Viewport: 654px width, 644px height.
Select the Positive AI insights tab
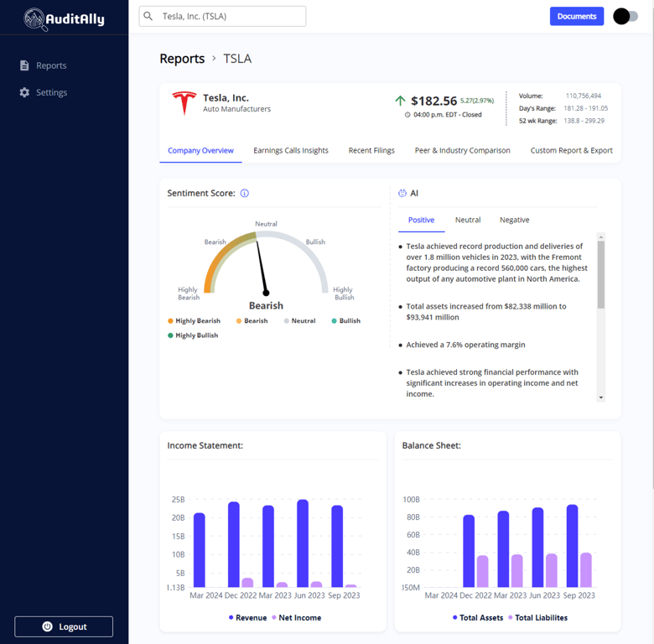(421, 220)
